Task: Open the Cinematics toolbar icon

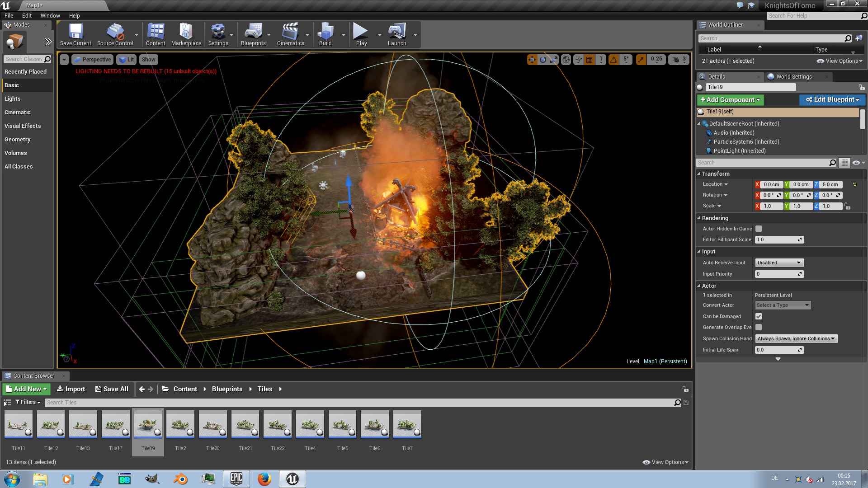Action: tap(290, 34)
